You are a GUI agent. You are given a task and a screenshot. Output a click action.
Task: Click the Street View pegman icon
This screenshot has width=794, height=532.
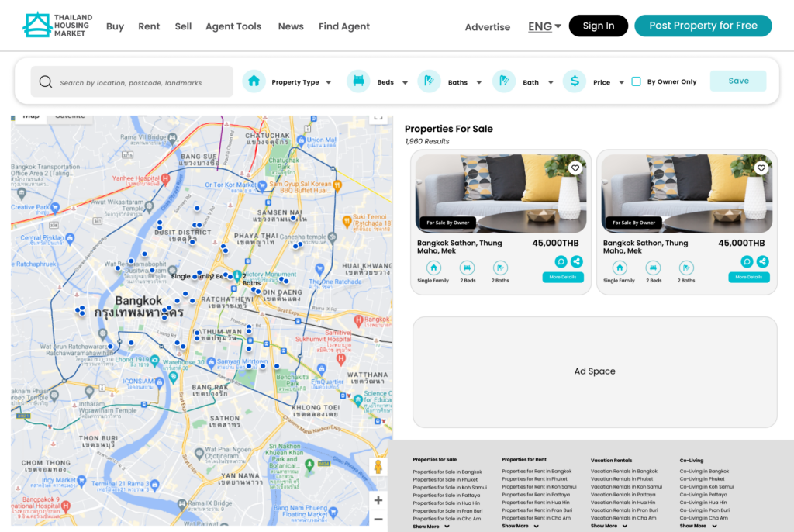click(x=378, y=467)
